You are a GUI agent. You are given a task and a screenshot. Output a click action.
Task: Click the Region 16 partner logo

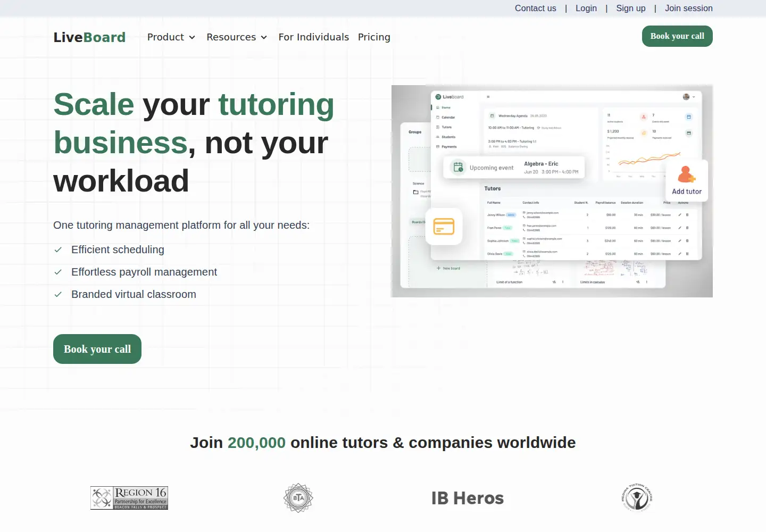click(x=129, y=498)
